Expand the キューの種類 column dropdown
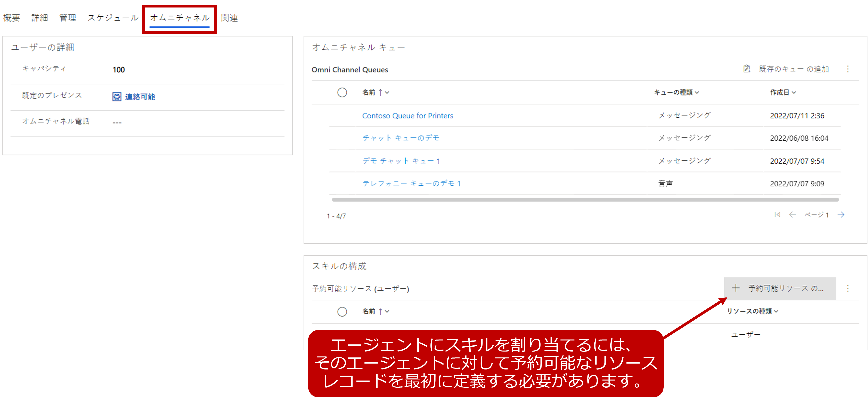Screen dimensions: 868x404 [x=697, y=93]
